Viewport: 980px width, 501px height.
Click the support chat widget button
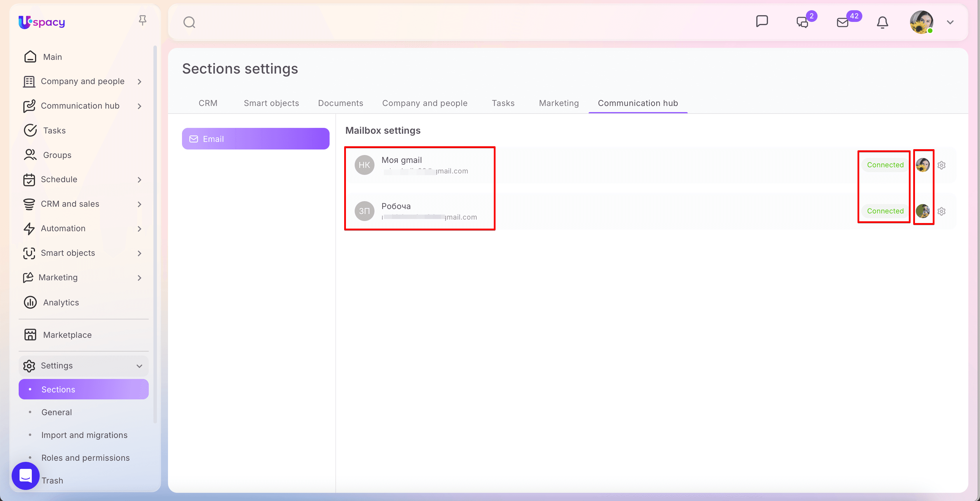pos(25,476)
